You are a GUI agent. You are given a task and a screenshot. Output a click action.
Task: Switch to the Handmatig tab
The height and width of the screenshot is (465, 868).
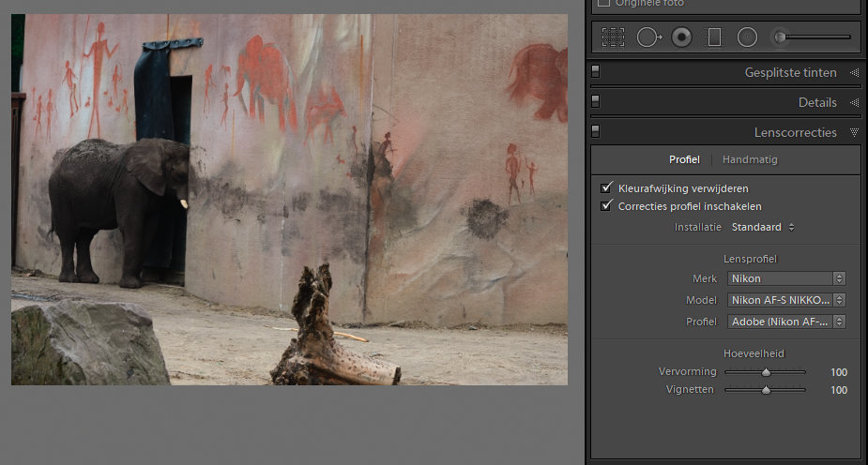[750, 159]
